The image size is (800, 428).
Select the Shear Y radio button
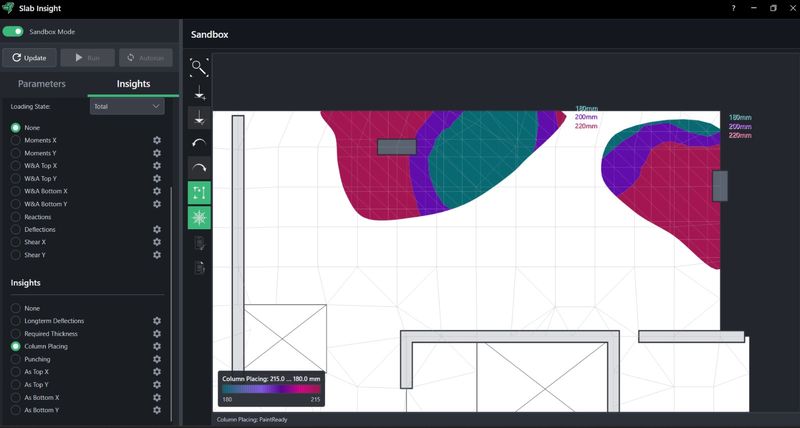16,255
